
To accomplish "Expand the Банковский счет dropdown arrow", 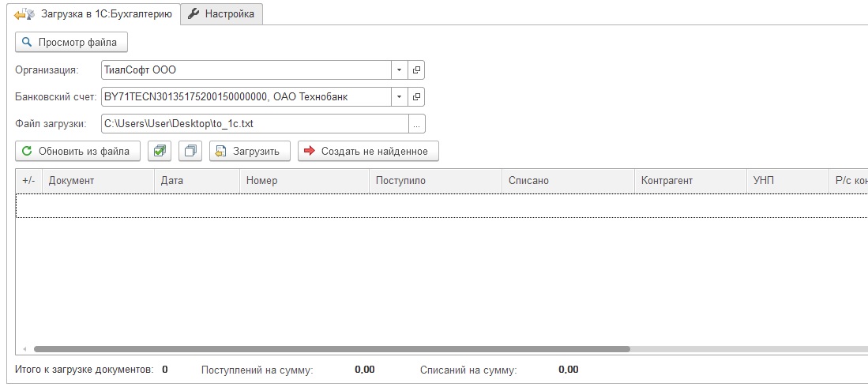I will pyautogui.click(x=400, y=97).
